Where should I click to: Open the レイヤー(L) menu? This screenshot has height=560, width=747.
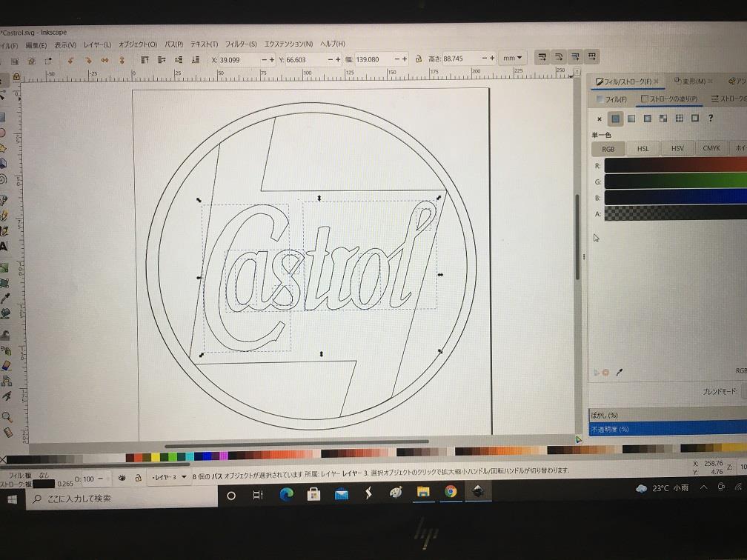click(x=97, y=44)
